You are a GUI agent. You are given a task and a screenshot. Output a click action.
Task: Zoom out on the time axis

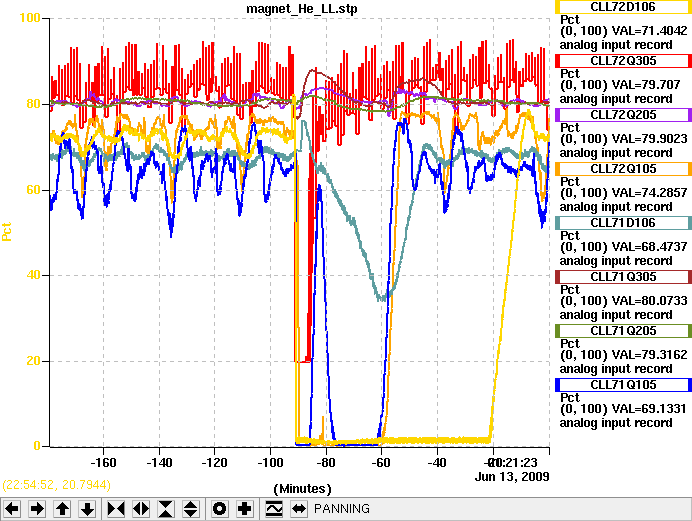(141, 509)
